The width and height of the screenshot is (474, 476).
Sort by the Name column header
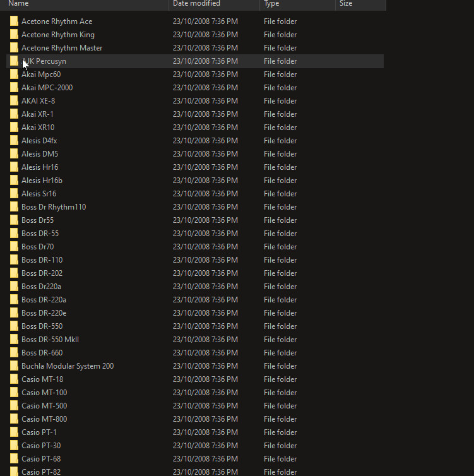(85, 4)
